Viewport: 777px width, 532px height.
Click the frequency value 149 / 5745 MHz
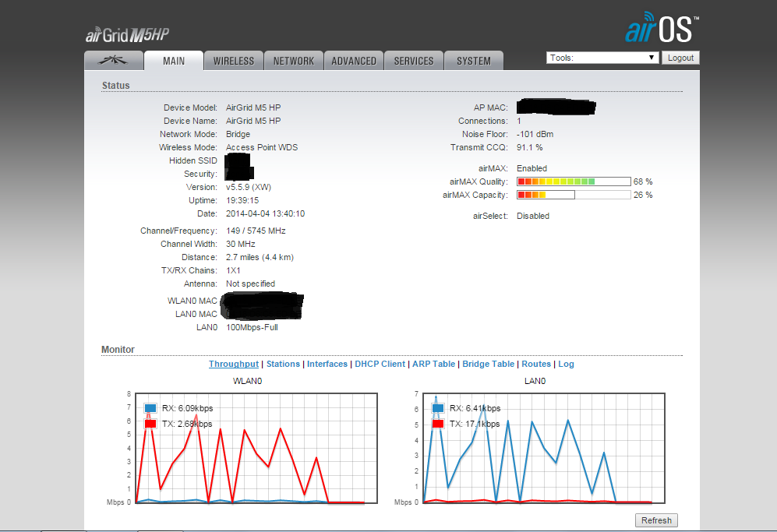256,231
